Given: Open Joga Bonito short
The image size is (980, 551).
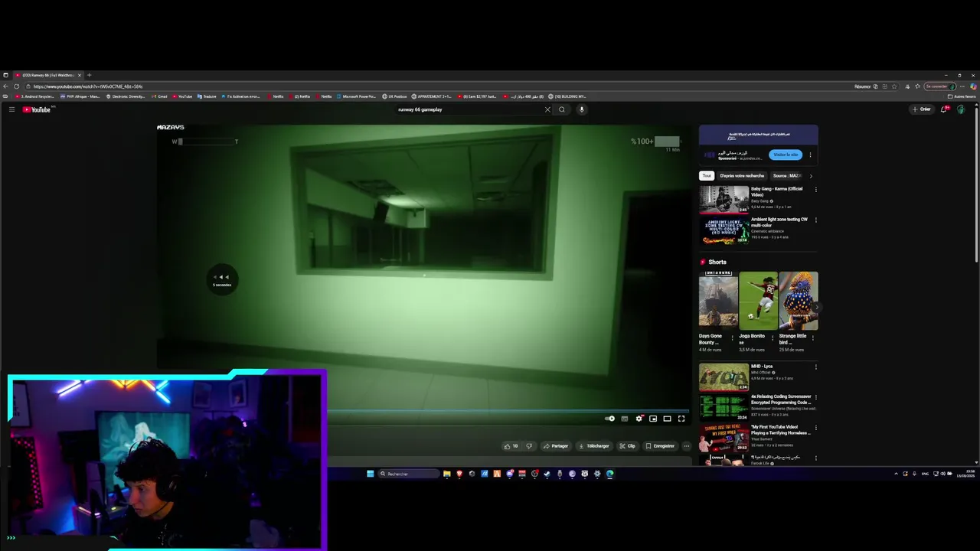Looking at the screenshot, I should point(758,301).
